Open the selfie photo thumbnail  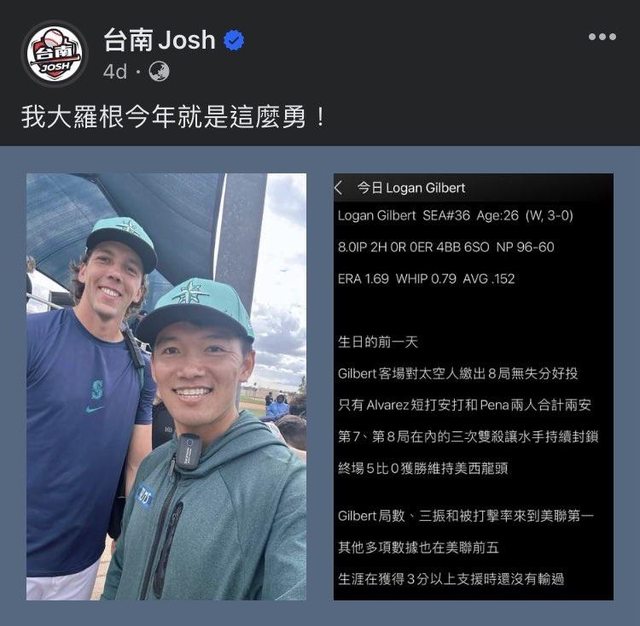click(166, 386)
